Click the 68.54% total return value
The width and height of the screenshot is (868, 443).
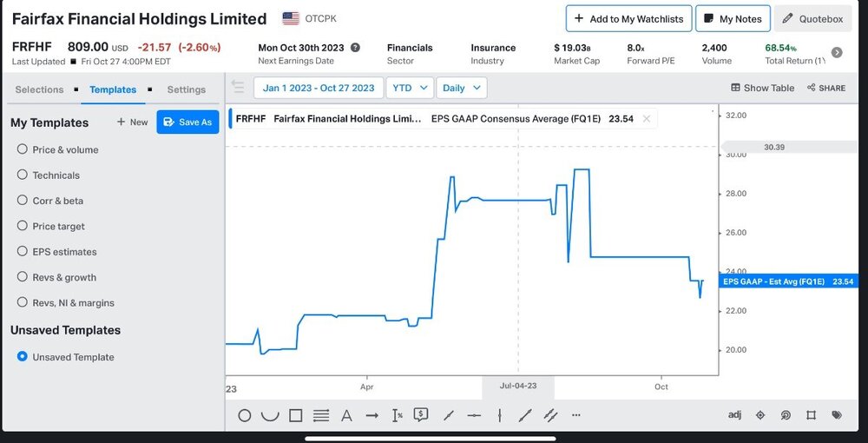[780, 48]
